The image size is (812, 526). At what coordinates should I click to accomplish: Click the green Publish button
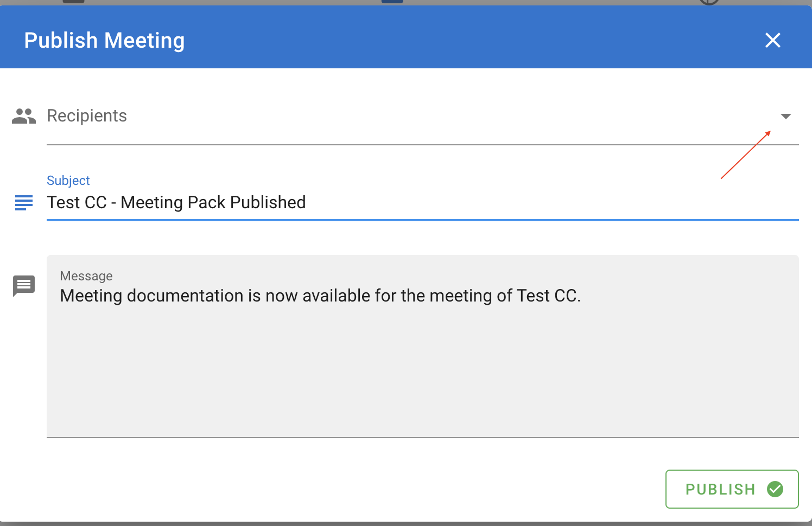732,489
